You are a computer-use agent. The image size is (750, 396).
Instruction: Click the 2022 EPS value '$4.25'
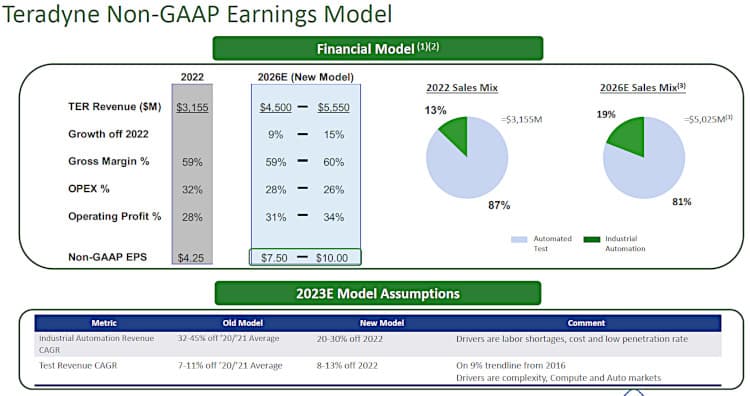pyautogui.click(x=191, y=258)
